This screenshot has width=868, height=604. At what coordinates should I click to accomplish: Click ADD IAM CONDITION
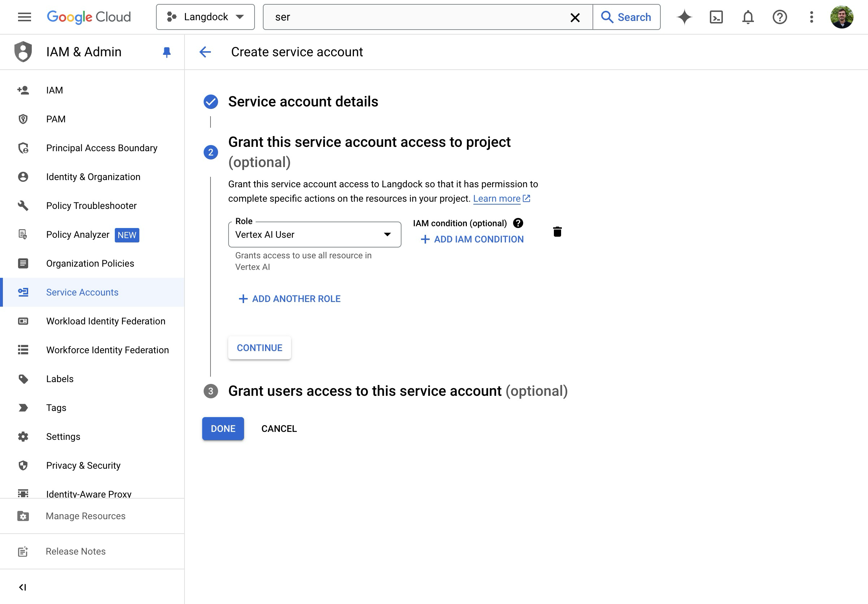click(x=472, y=239)
